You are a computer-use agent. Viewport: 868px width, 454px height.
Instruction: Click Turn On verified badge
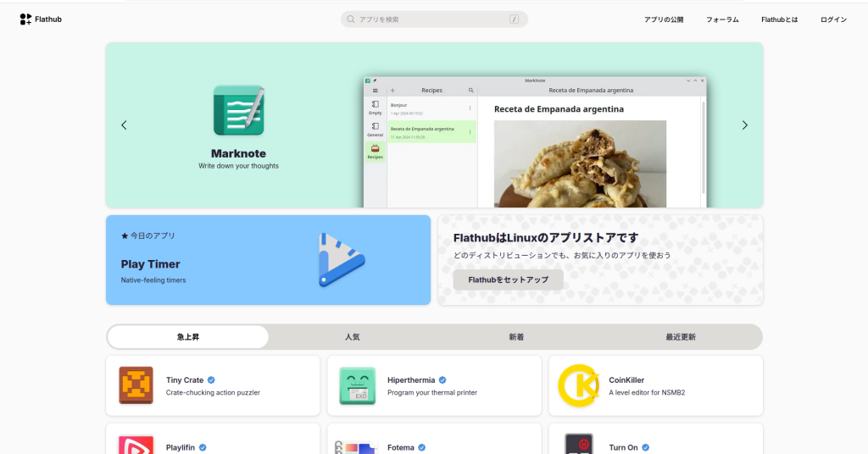click(645, 447)
